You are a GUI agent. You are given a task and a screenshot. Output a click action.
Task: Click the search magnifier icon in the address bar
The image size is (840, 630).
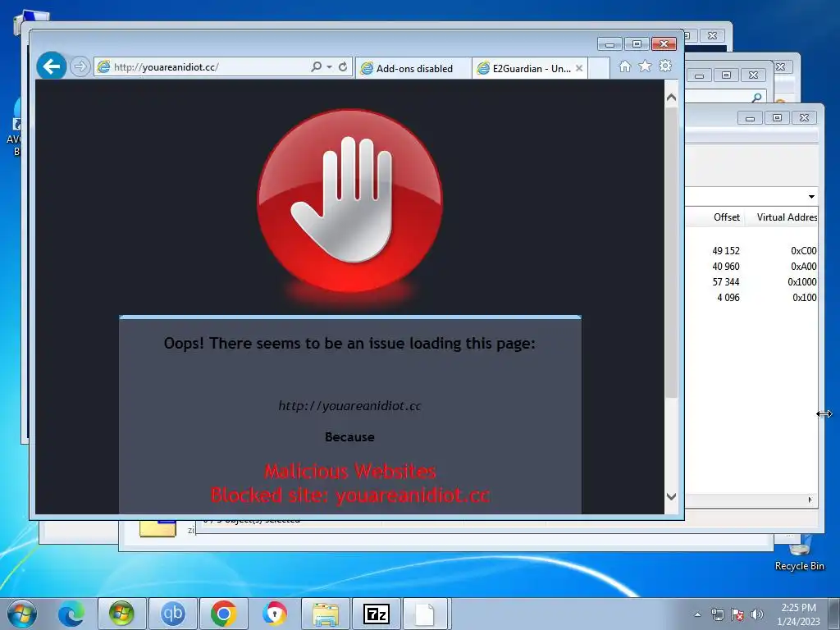(316, 67)
